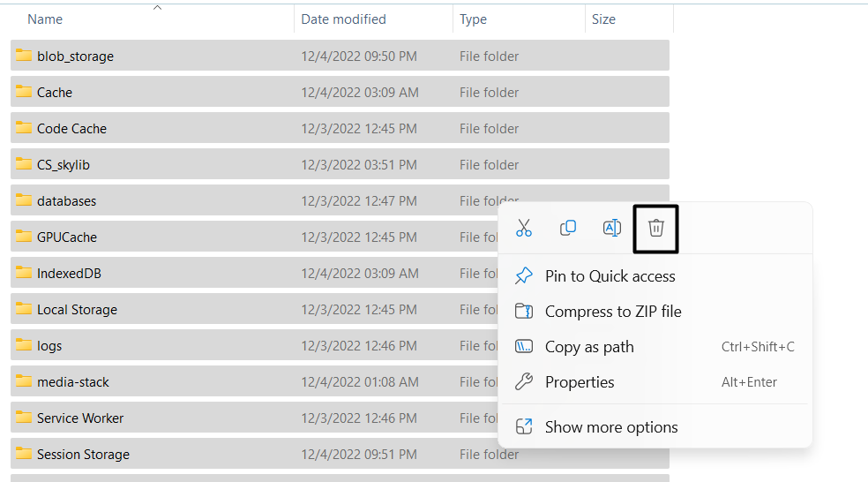The image size is (868, 482).
Task: Select Copy as path option
Action: [589, 347]
